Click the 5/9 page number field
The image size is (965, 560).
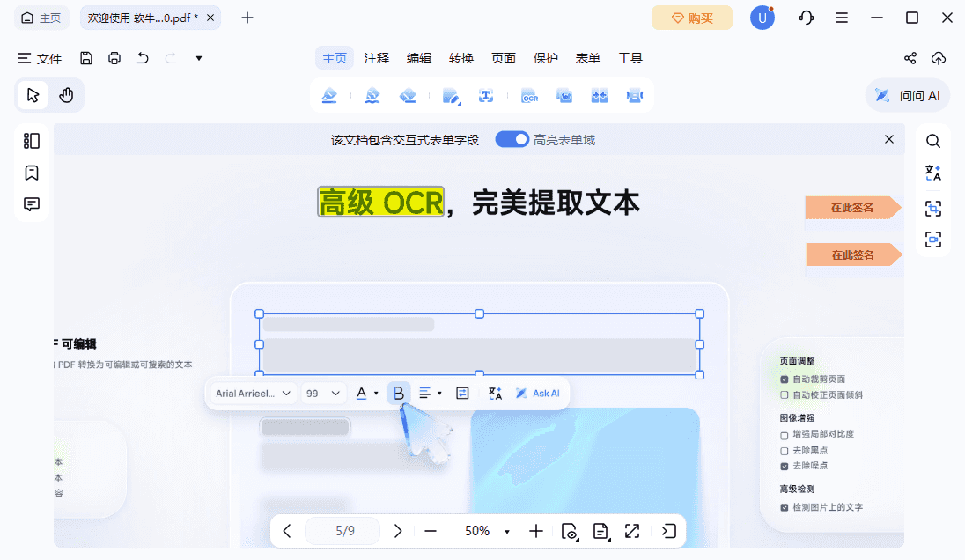(343, 530)
